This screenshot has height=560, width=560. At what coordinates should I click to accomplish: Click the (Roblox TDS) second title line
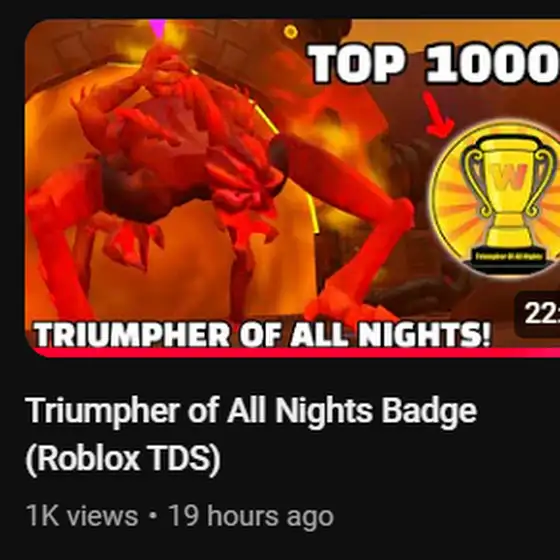(x=123, y=459)
